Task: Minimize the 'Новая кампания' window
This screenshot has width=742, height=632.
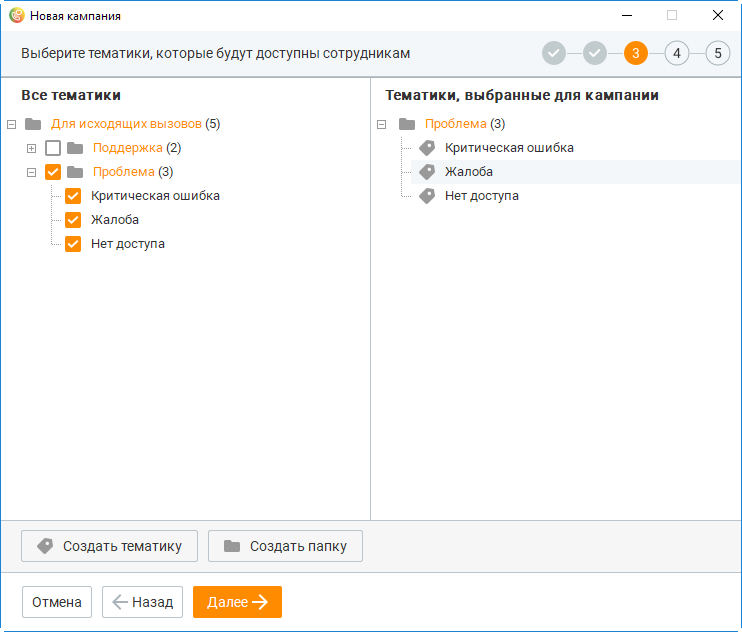Action: pos(627,16)
